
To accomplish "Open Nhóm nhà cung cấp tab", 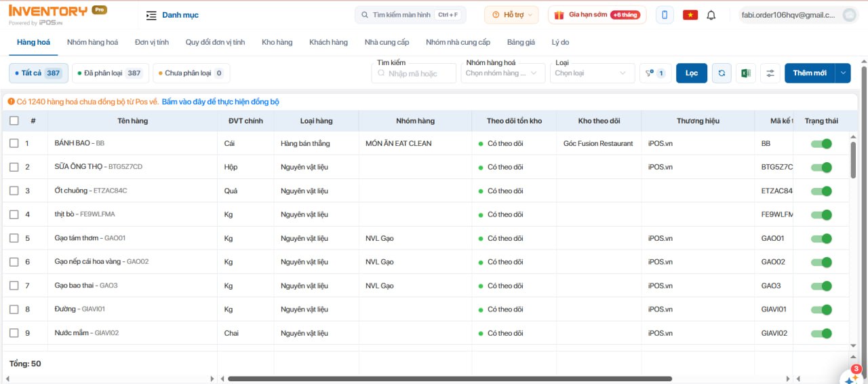I will 458,42.
